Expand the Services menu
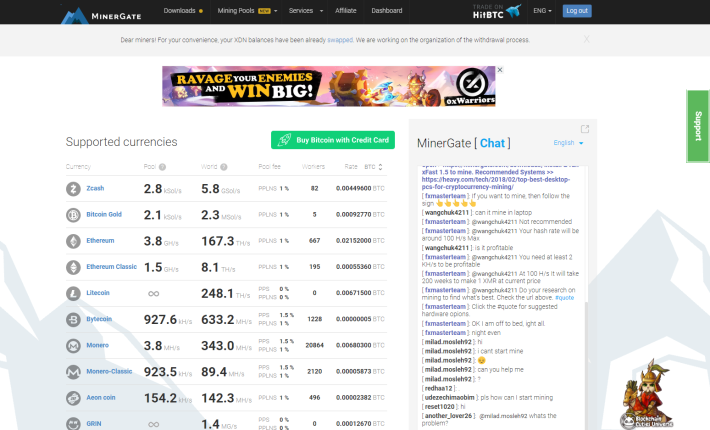The width and height of the screenshot is (710, 430). coord(306,11)
